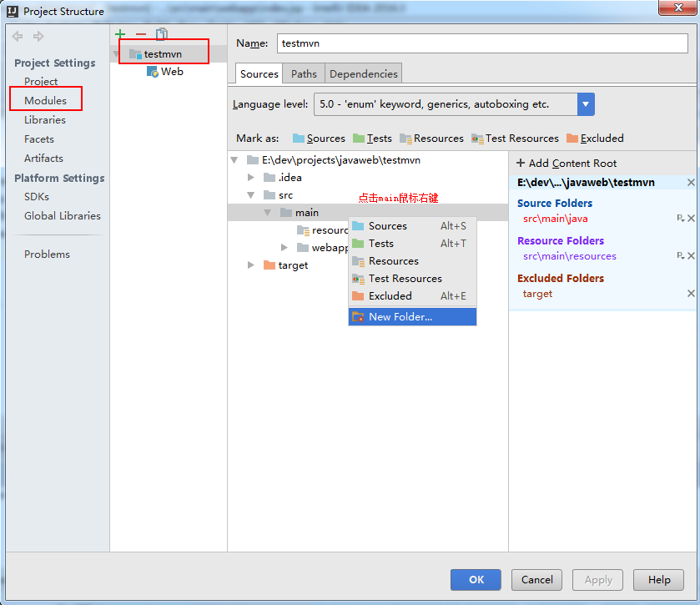
Task: Choose Test Resources in the context menu
Action: (x=412, y=279)
